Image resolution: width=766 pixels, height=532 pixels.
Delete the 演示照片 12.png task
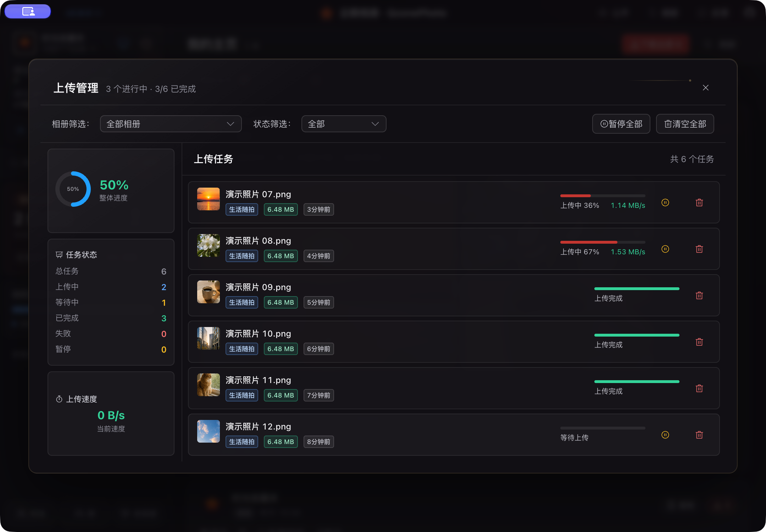click(x=699, y=435)
